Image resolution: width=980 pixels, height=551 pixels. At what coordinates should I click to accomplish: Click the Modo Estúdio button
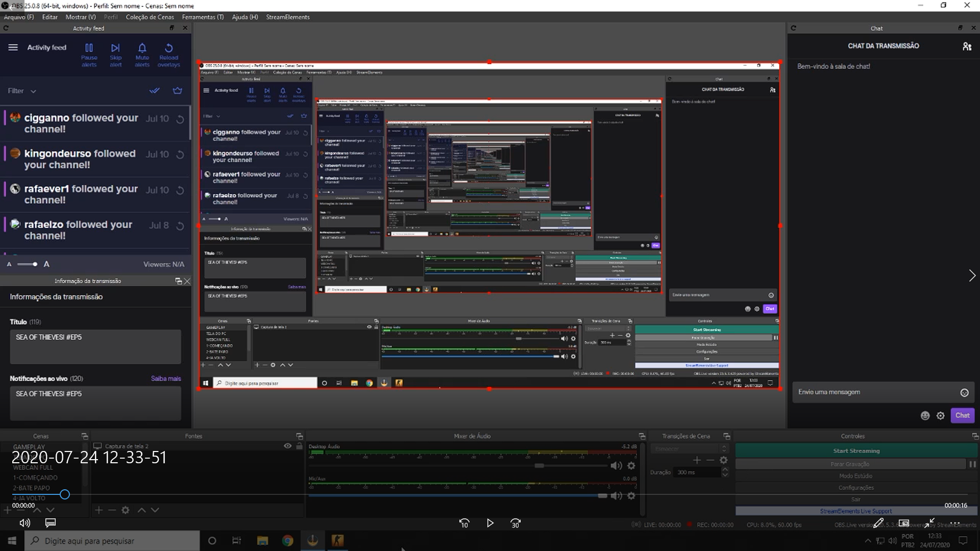[x=856, y=476]
